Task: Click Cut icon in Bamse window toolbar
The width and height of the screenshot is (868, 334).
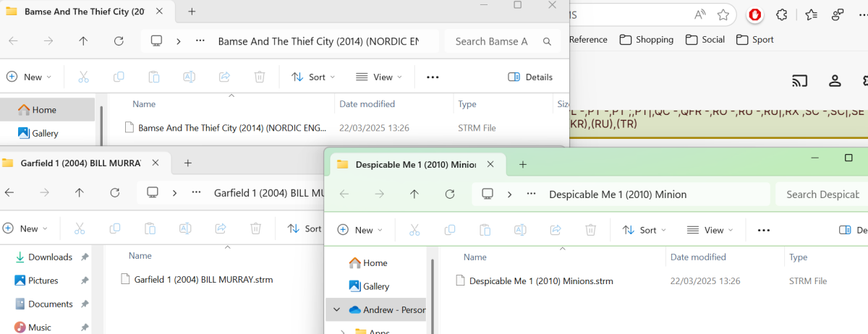Action: pyautogui.click(x=83, y=77)
